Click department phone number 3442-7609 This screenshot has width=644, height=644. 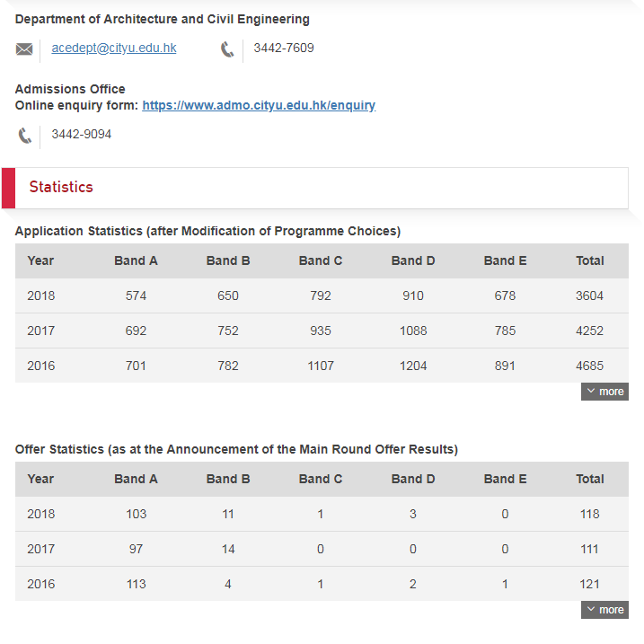tap(284, 49)
